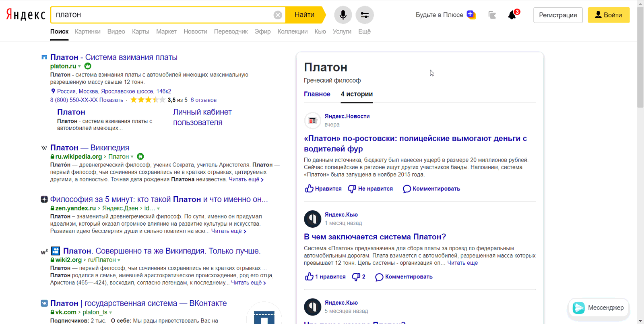
Task: Switch to the Видео tab
Action: [x=116, y=31]
